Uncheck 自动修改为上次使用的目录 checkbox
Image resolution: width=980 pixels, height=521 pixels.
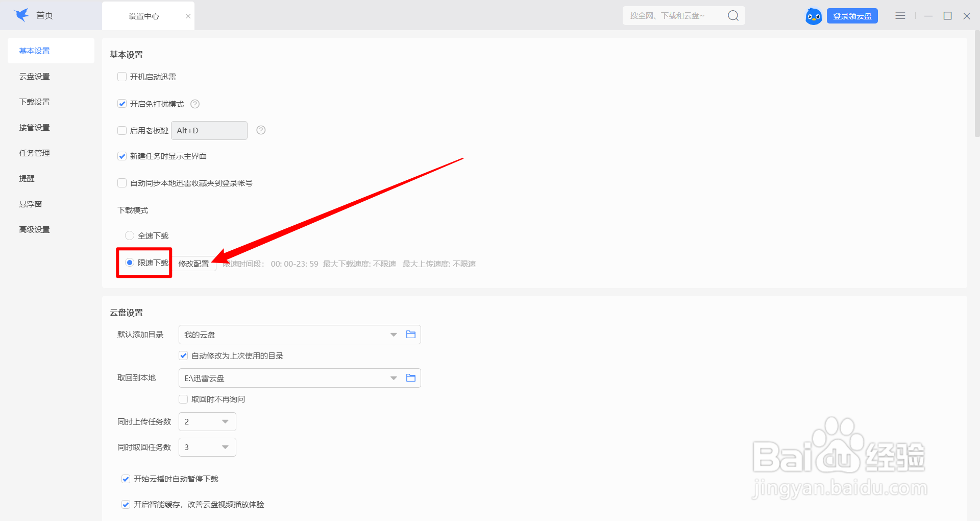tap(183, 356)
